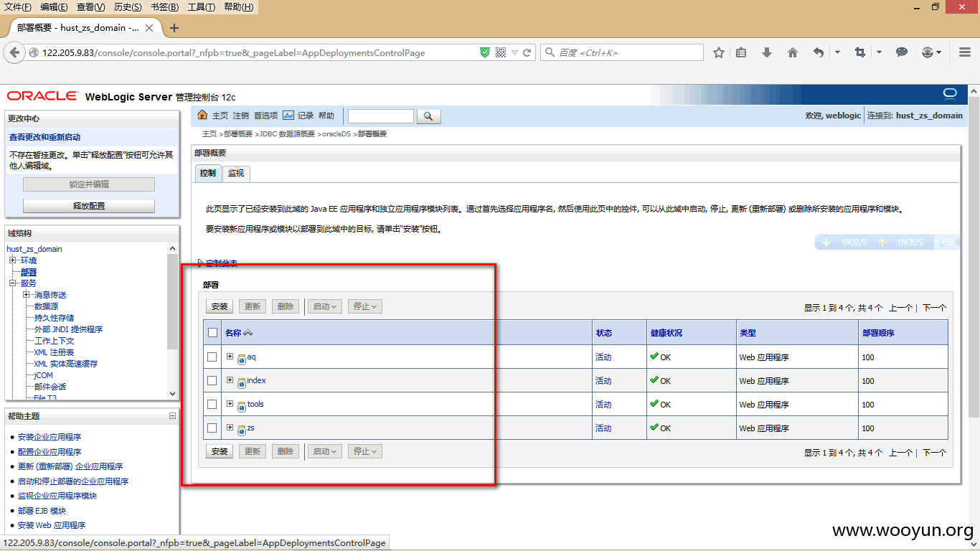Click the name column sort arrow icon
Viewport: 980px width, 551px height.
(248, 333)
